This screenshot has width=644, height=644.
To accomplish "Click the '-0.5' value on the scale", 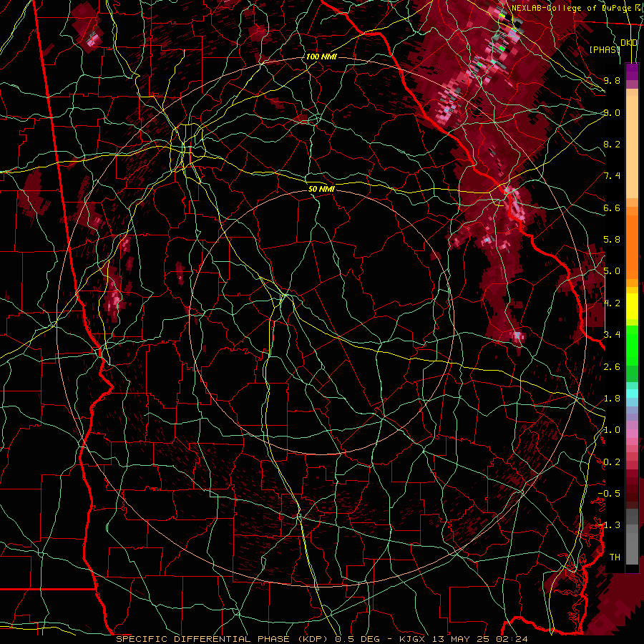I will tap(609, 494).
